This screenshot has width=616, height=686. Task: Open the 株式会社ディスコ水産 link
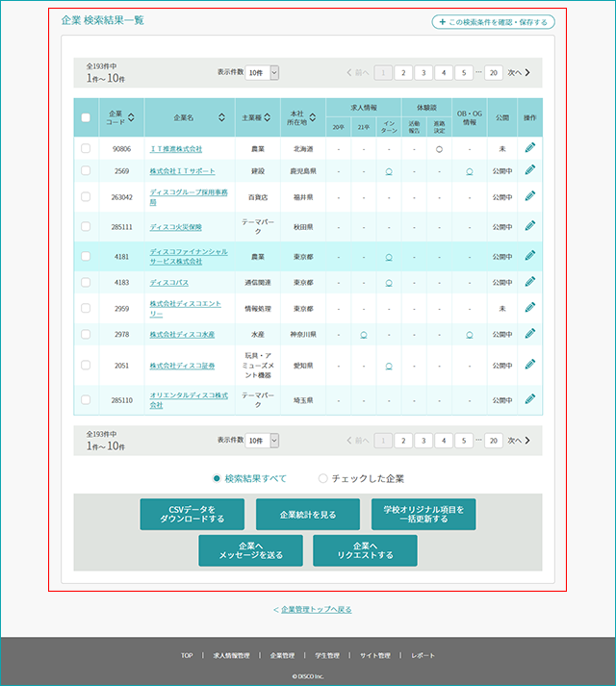[182, 334]
